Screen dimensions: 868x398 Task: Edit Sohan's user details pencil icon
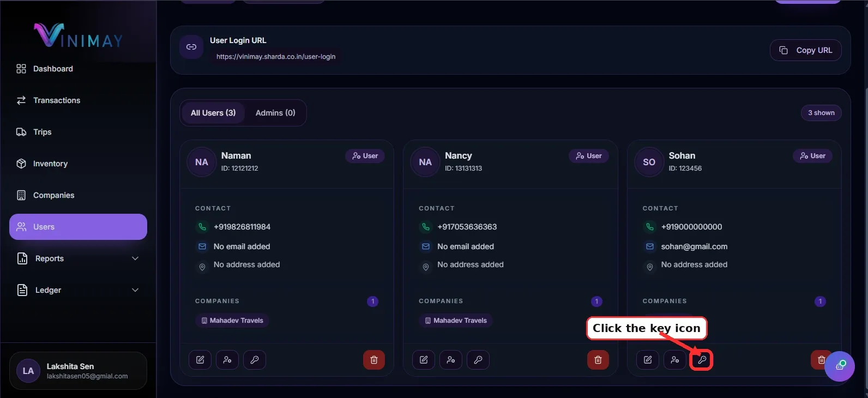pyautogui.click(x=648, y=360)
